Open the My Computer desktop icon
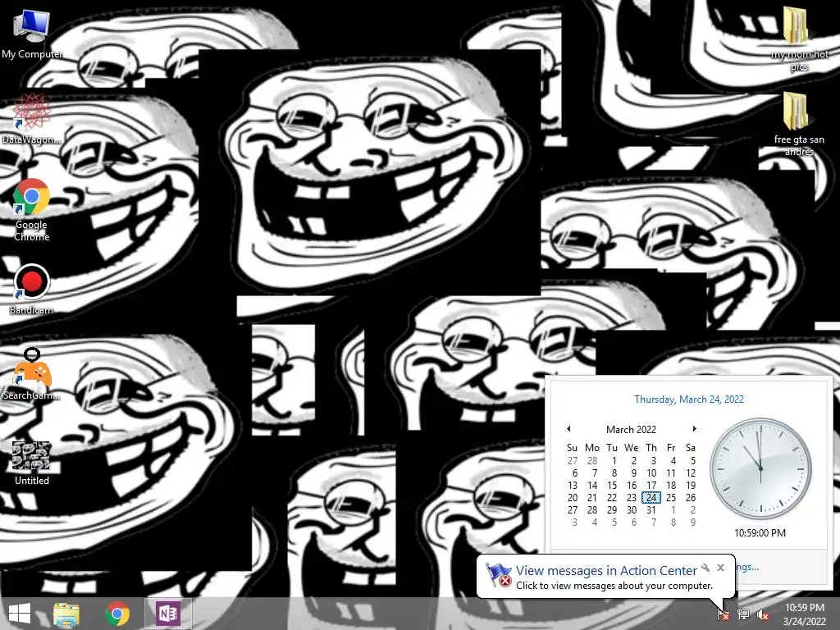The height and width of the screenshot is (630, 840). coord(32,33)
